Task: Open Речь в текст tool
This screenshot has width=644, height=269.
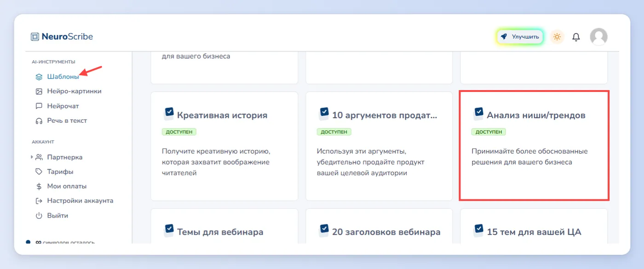Action: 67,121
